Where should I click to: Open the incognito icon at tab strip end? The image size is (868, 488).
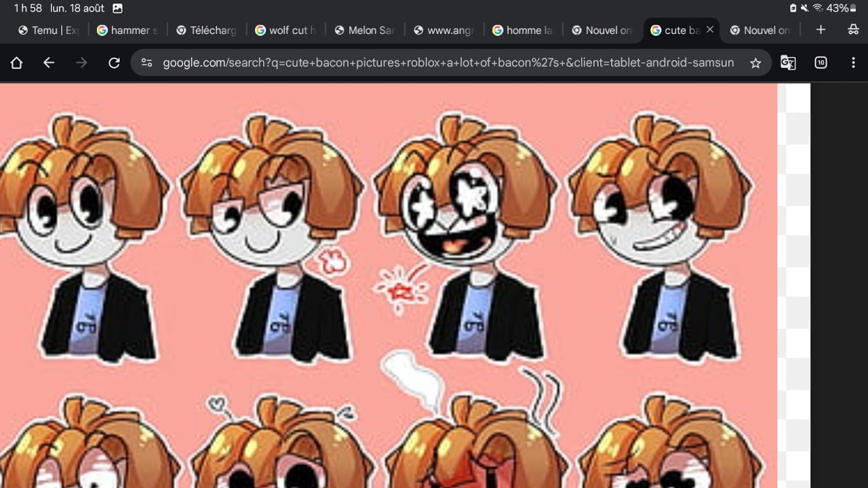click(x=853, y=30)
